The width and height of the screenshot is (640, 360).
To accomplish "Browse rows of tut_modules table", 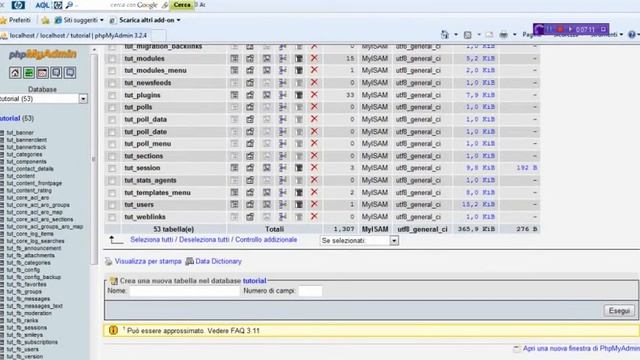I will [x=234, y=58].
